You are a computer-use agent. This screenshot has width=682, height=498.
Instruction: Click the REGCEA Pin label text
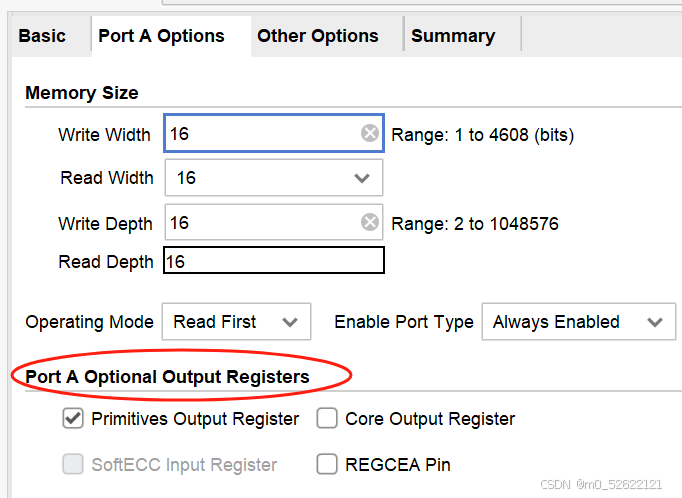398,464
